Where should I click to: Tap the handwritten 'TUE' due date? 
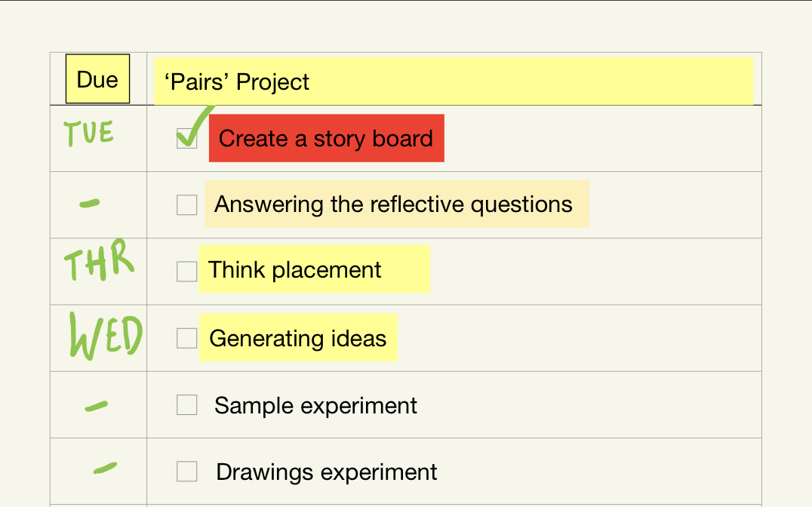pyautogui.click(x=89, y=134)
